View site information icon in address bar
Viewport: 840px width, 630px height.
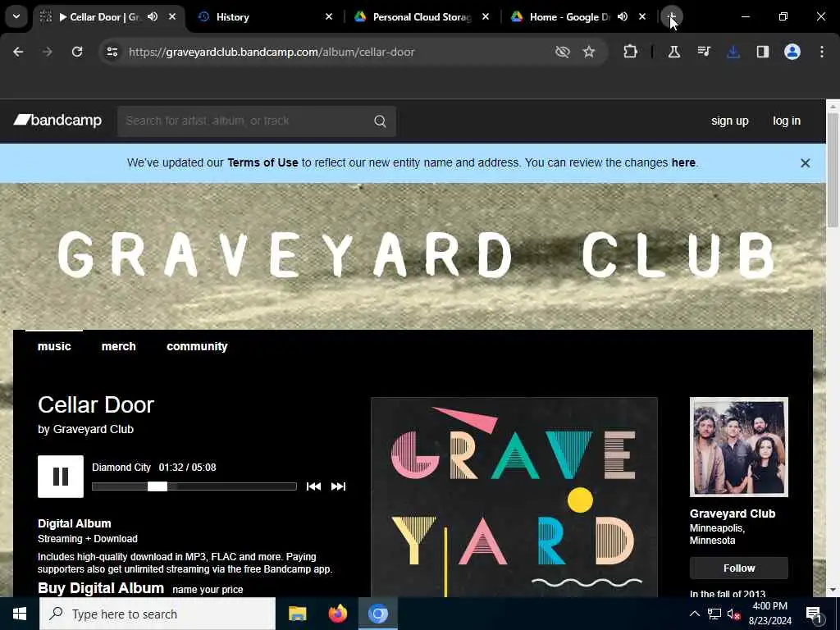pos(112,52)
